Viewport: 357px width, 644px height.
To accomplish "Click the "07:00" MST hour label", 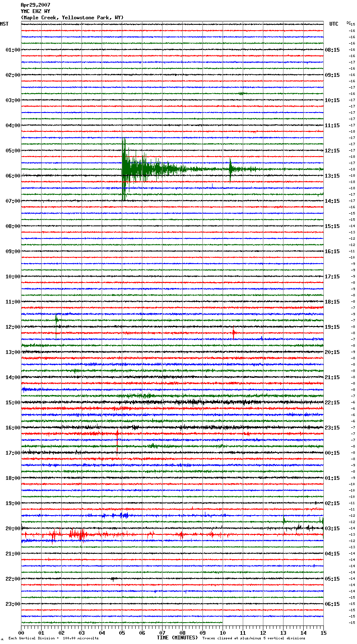I will coord(13,201).
